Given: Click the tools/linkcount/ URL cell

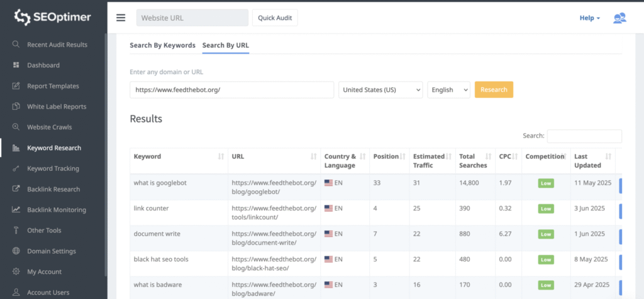Looking at the screenshot, I should click(274, 212).
